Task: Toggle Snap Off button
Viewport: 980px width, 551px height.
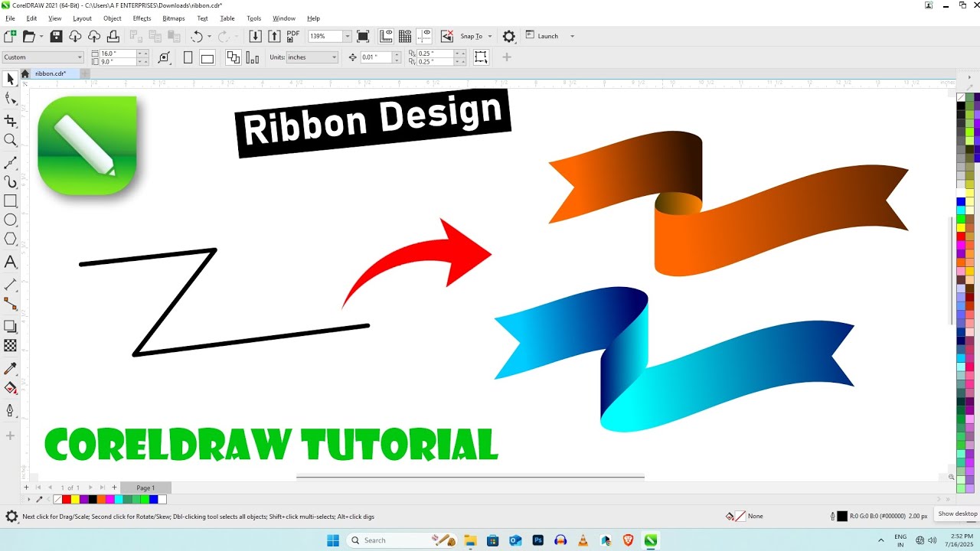Action: pos(446,36)
